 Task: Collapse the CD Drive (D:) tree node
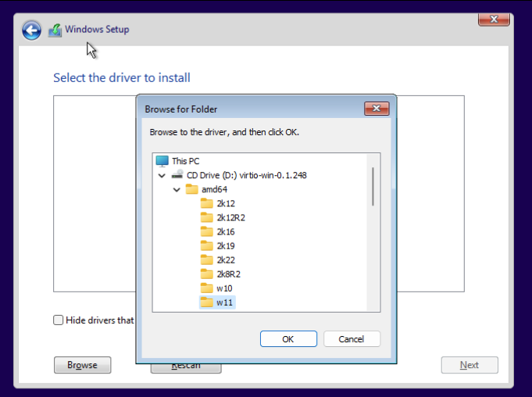pos(162,176)
